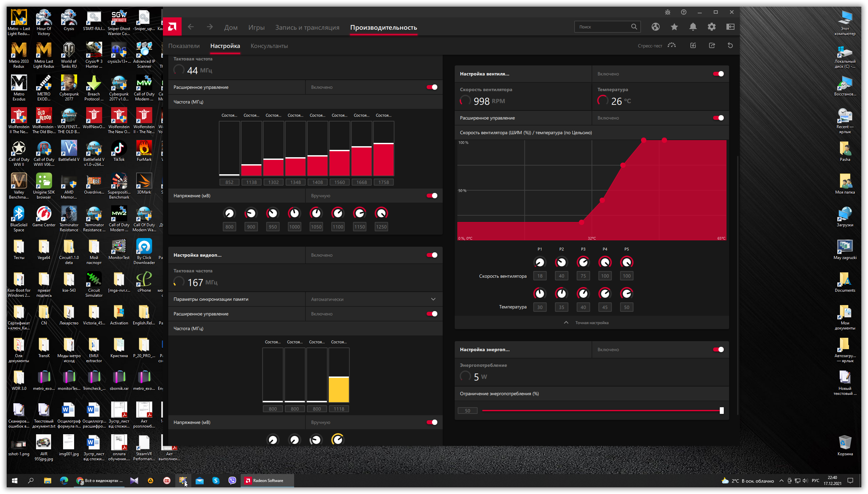Open favorites star icon

[674, 27]
